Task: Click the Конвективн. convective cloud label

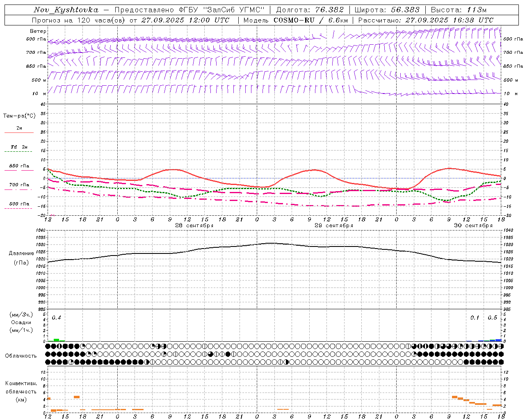Action: point(21,383)
